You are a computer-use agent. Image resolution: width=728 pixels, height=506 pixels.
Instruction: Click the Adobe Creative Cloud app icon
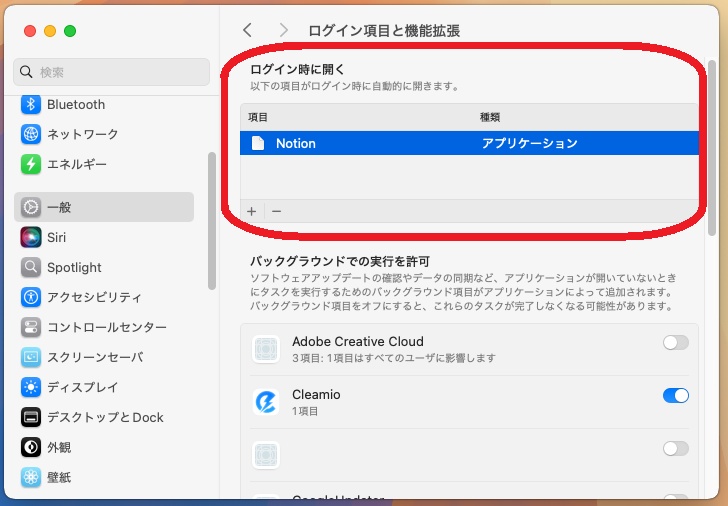[x=266, y=349]
